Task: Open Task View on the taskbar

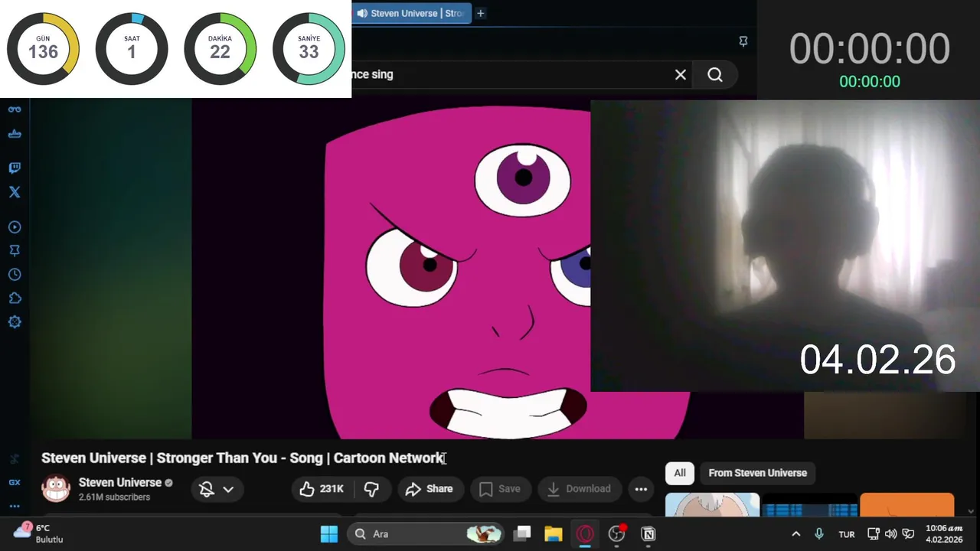Action: [522, 534]
